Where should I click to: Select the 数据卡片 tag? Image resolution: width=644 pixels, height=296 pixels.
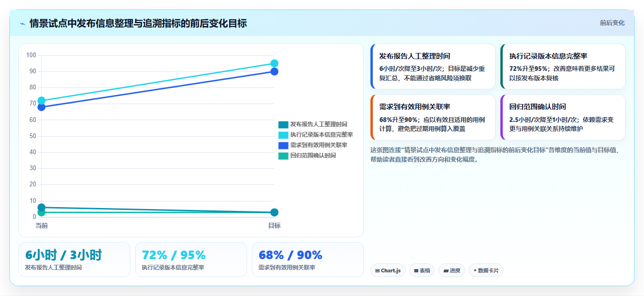[x=486, y=270]
